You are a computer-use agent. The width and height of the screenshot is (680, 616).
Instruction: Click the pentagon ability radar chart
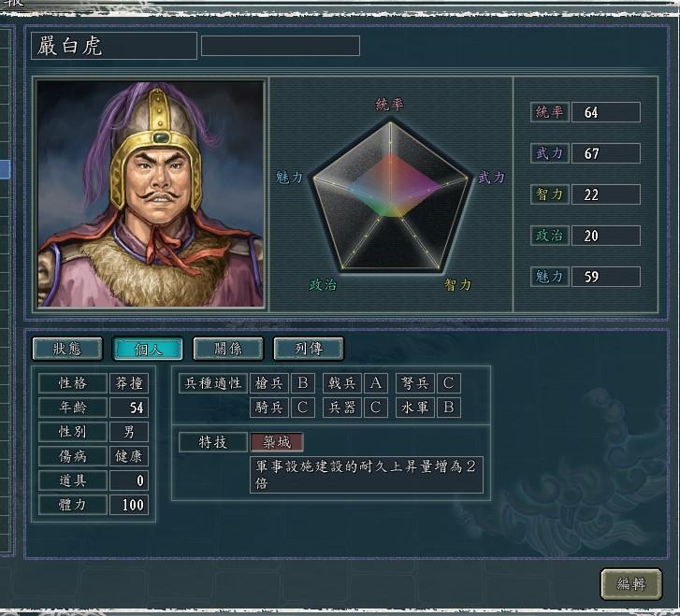coord(390,197)
